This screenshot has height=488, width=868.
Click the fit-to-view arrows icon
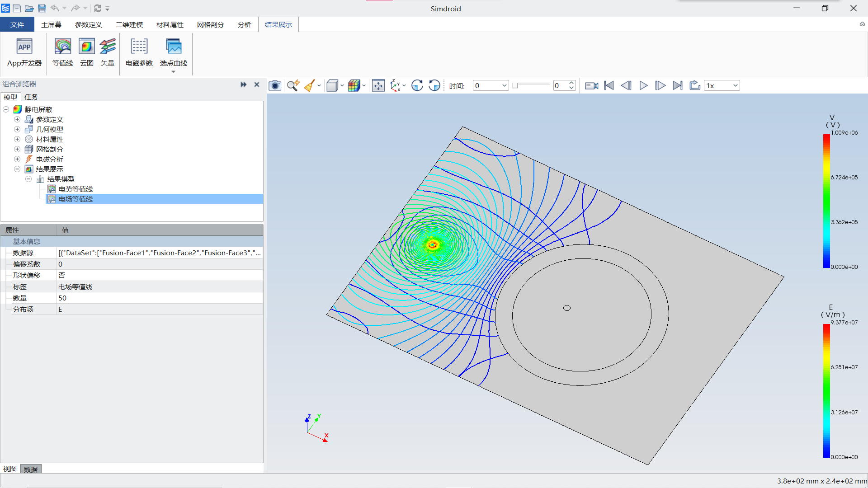click(x=378, y=85)
